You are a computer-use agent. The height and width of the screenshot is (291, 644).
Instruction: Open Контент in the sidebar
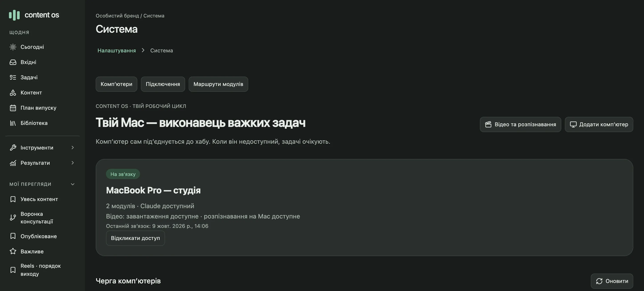pos(42,93)
